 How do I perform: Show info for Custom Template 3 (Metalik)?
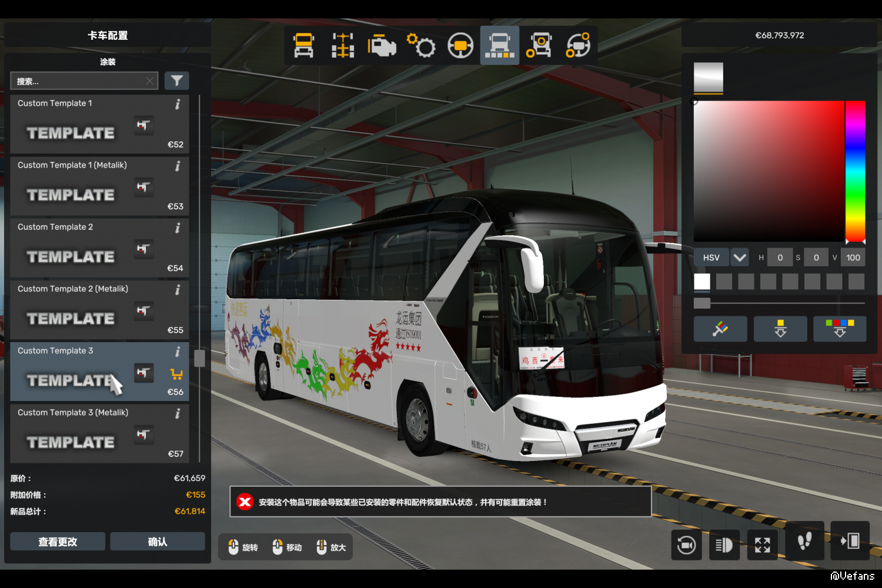pos(178,414)
